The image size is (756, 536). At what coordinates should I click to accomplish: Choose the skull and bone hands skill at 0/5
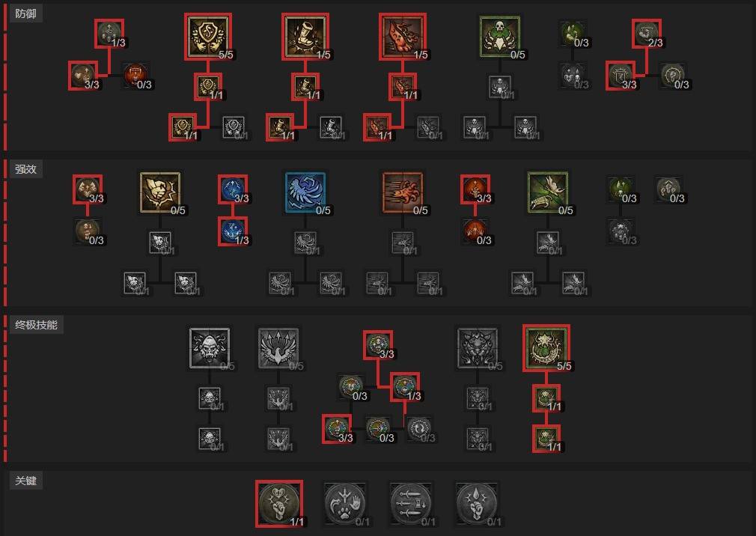point(500,37)
